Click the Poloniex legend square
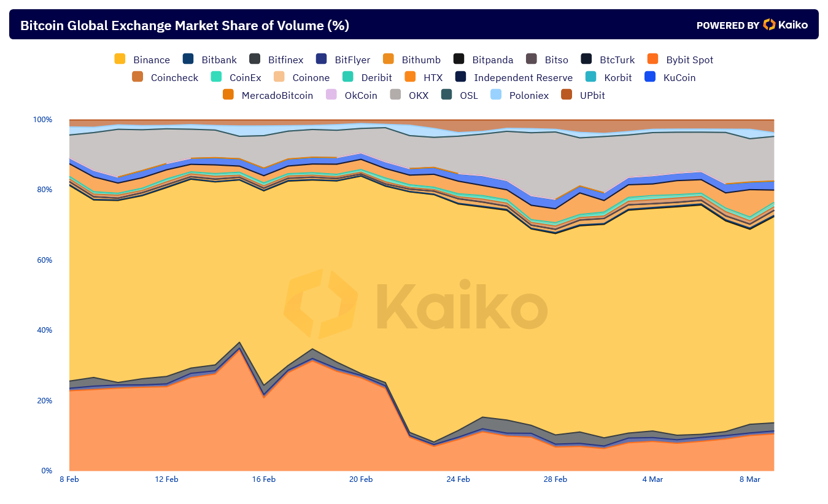 tap(496, 95)
